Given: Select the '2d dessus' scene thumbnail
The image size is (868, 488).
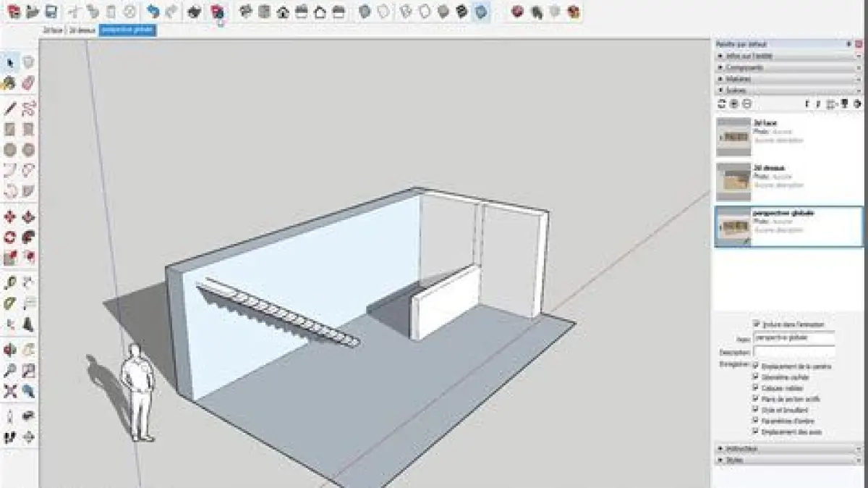Looking at the screenshot, I should tap(733, 182).
